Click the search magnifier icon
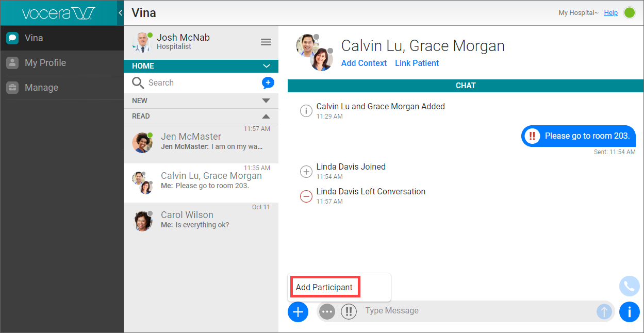The width and height of the screenshot is (644, 333). [138, 82]
